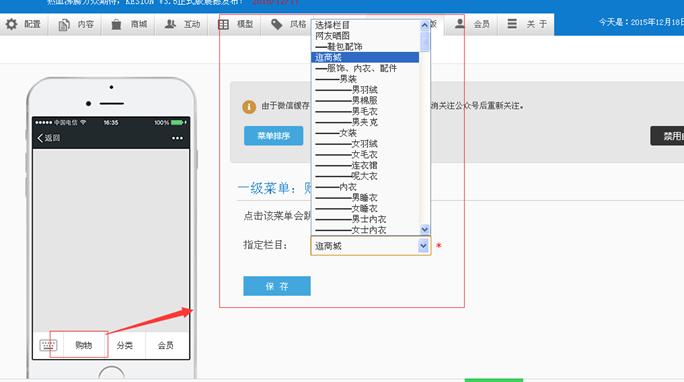Click the 指定栏目 combo box field
Screen dimensions: 684x382
371,246
